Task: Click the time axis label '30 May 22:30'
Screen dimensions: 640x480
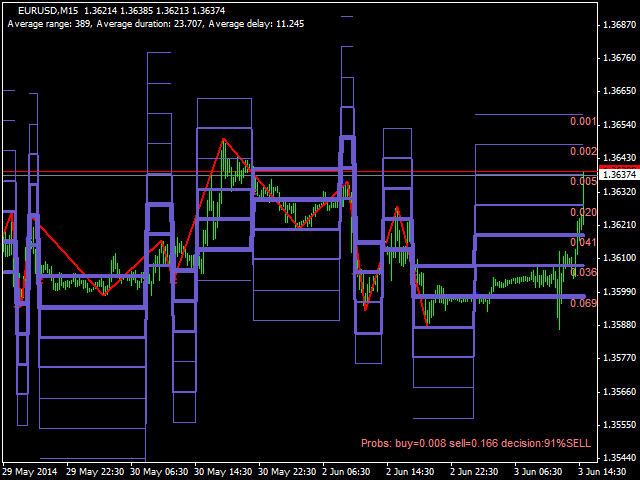Action: [x=287, y=472]
